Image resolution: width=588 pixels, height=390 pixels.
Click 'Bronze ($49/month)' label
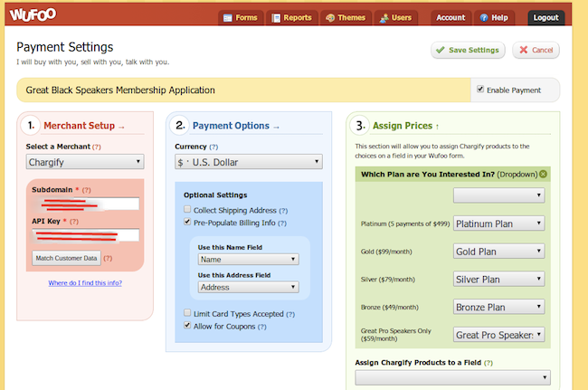[x=390, y=307]
